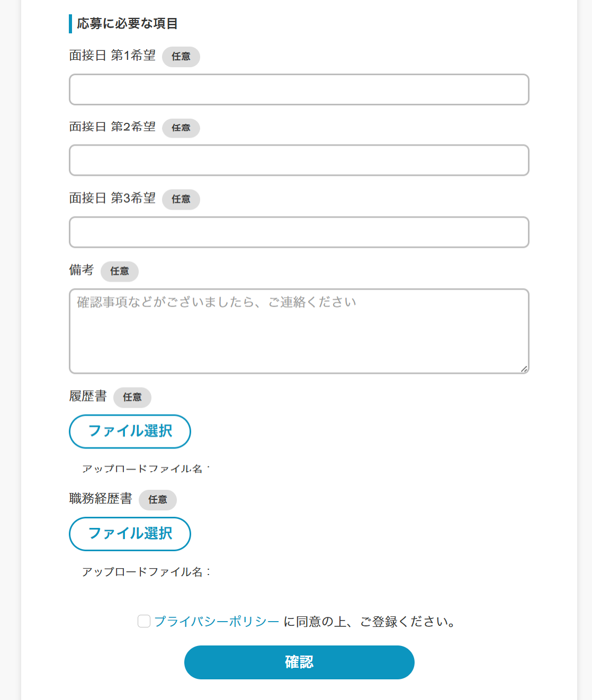
Task: Open the プライバシーポリシー link
Action: click(217, 622)
